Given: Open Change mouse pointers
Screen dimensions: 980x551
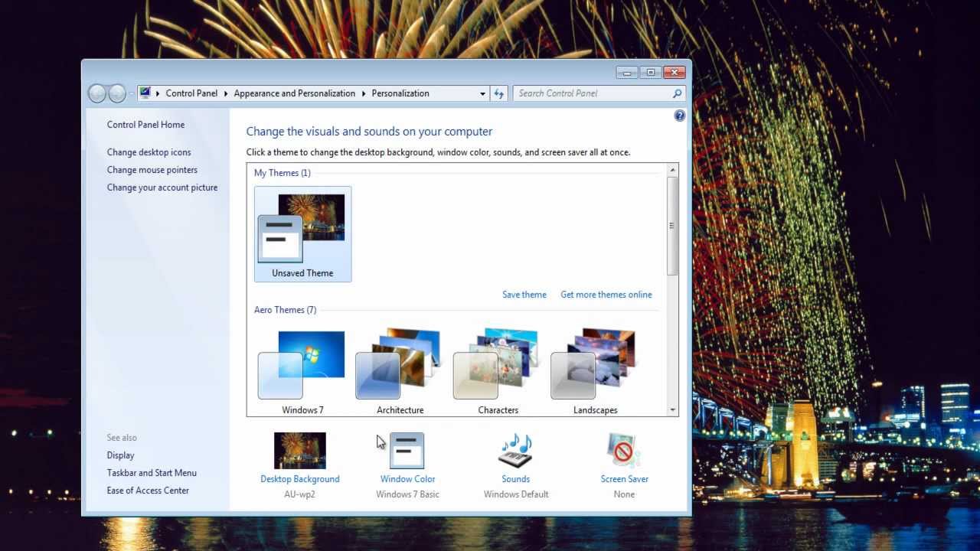Looking at the screenshot, I should tap(152, 170).
